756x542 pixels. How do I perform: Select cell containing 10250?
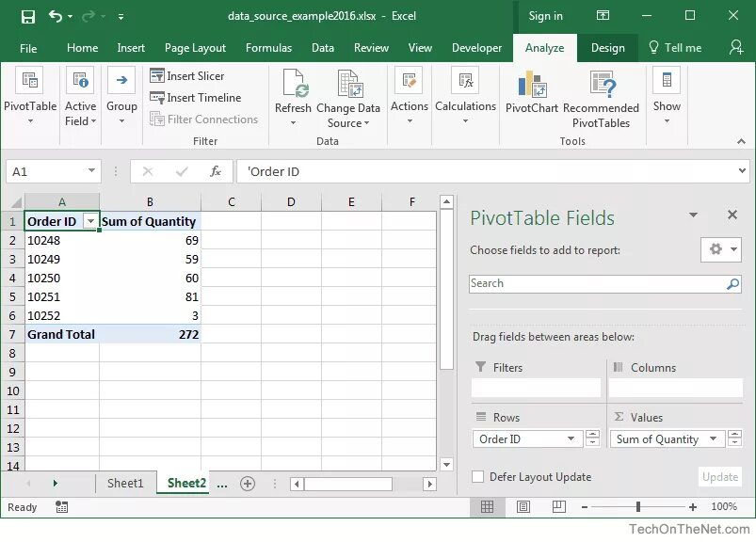[62, 278]
